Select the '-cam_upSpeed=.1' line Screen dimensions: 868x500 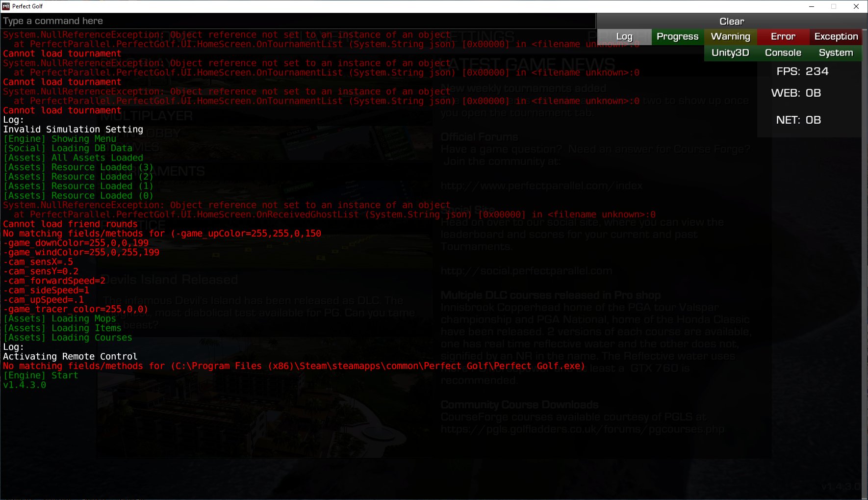44,300
